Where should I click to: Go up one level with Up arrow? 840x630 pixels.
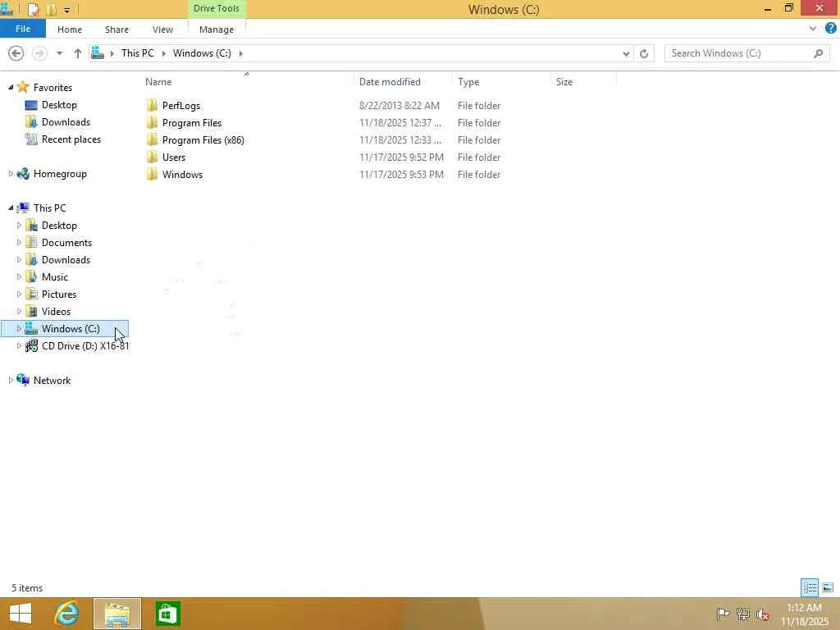pos(78,53)
